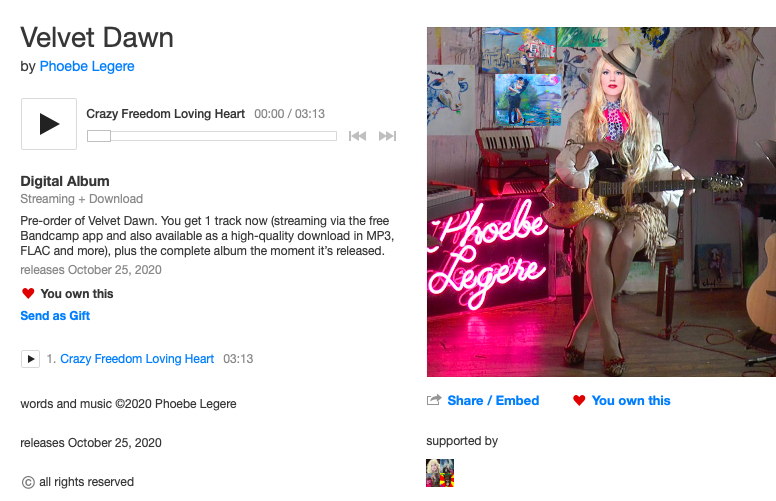Image resolution: width=776 pixels, height=501 pixels.
Task: Click the share arrow icon
Action: click(434, 400)
